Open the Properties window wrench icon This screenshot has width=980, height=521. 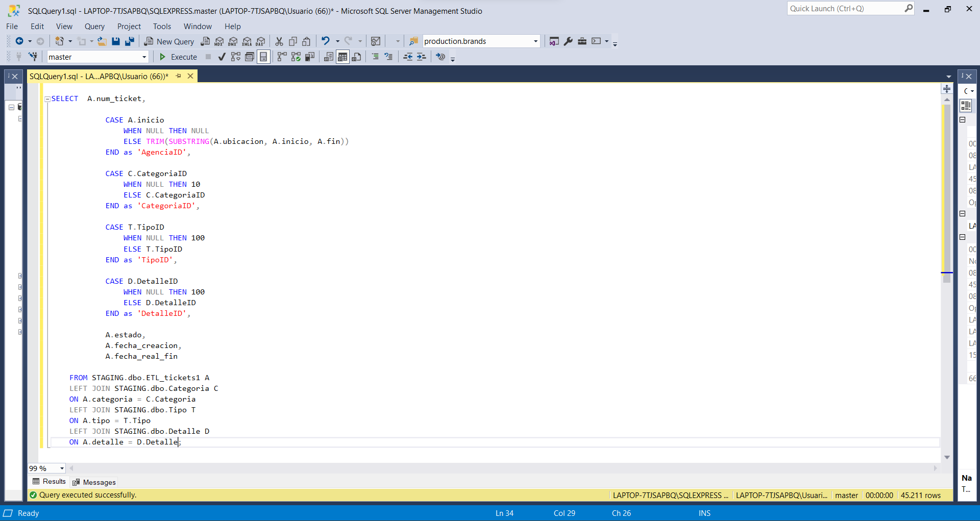point(568,41)
